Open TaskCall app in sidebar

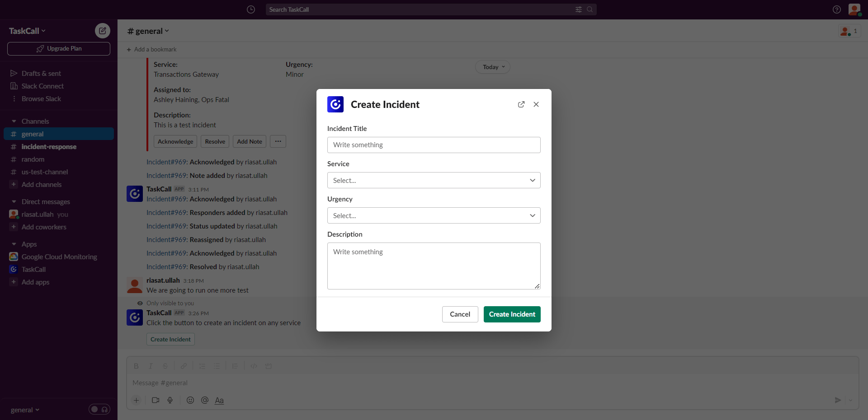[59, 270]
